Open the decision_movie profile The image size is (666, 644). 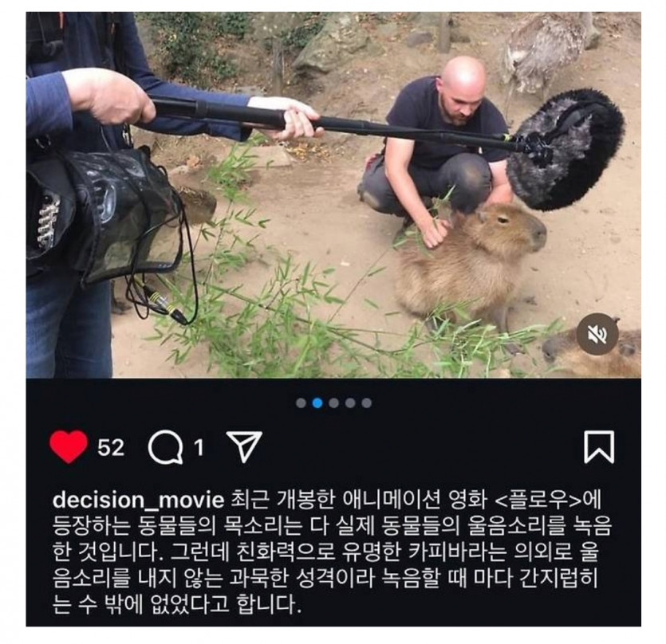(138, 501)
